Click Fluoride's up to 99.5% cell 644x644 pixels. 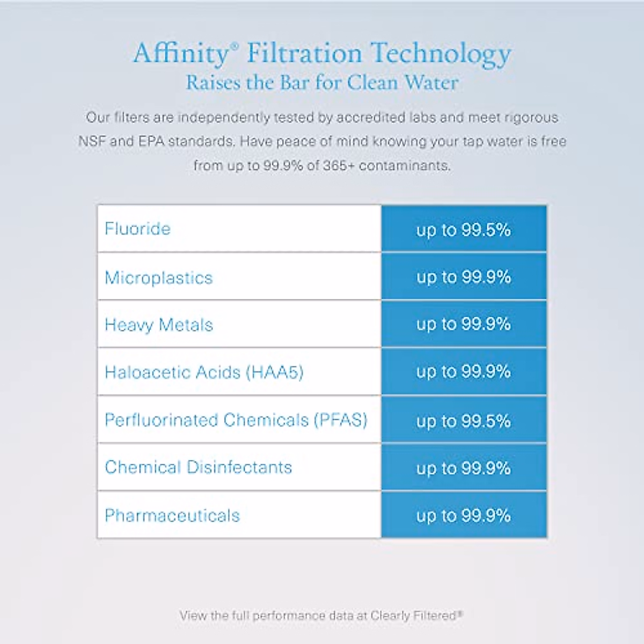464,230
